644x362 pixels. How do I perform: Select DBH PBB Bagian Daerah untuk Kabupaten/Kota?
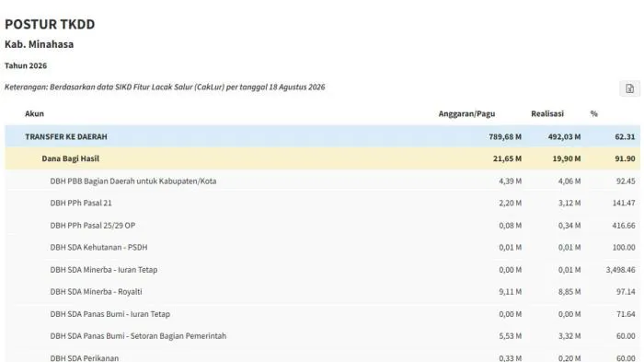133,181
